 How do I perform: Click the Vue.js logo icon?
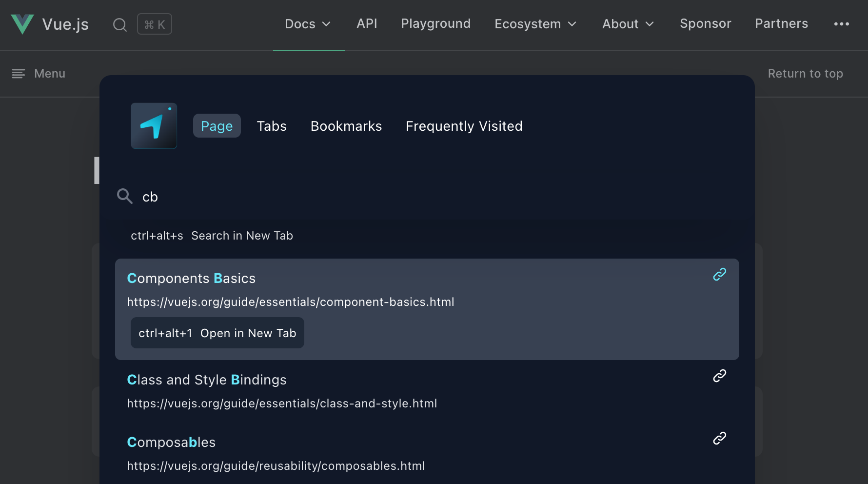(22, 24)
